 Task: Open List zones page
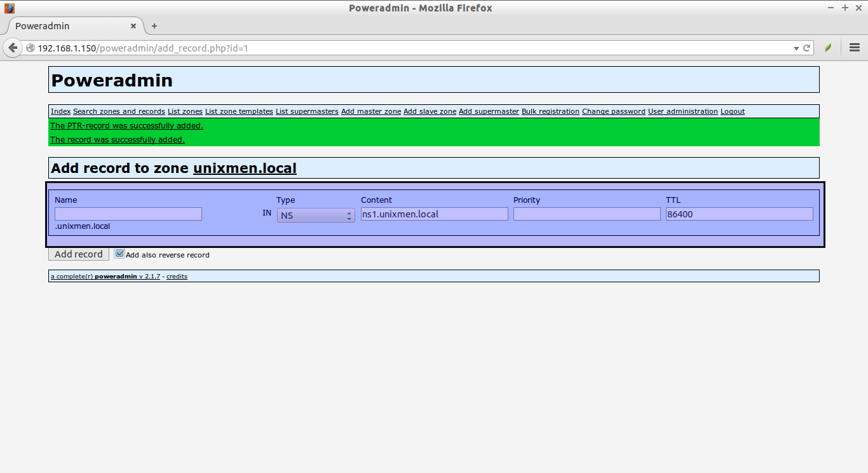pos(185,111)
